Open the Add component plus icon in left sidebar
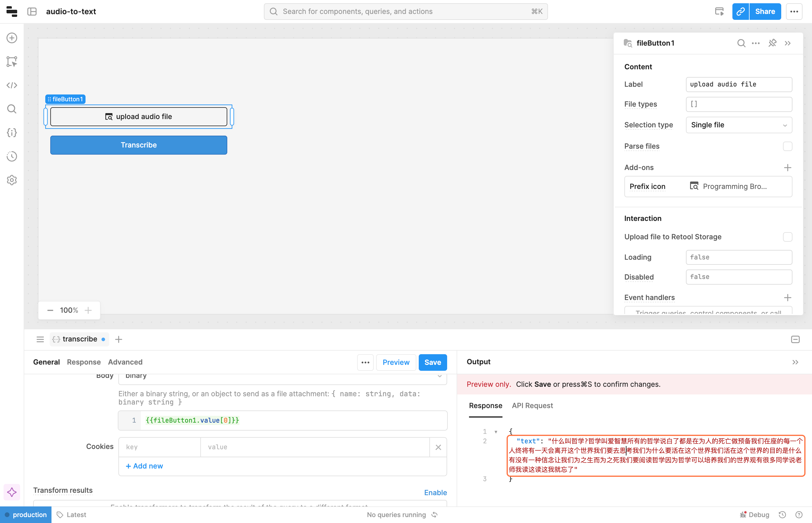Viewport: 812px width, 523px height. (12, 38)
